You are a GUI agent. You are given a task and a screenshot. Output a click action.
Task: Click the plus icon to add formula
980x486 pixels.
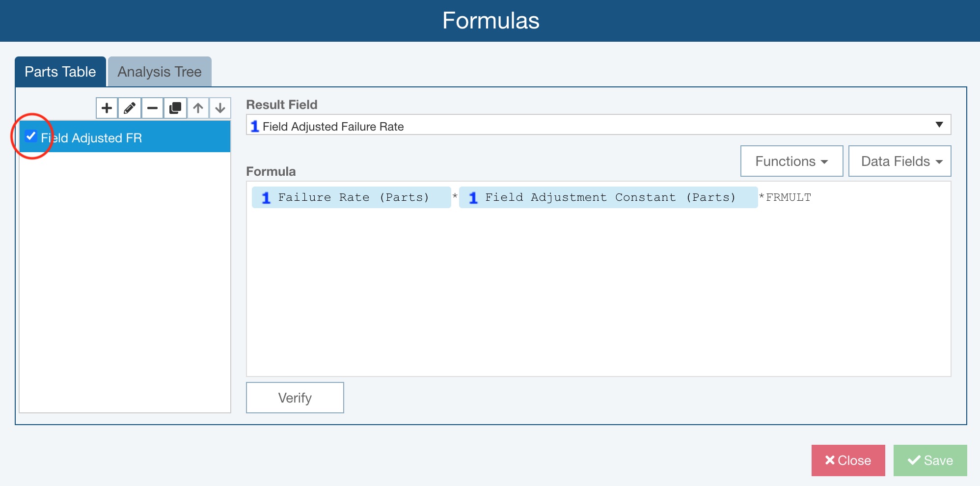pyautogui.click(x=107, y=108)
